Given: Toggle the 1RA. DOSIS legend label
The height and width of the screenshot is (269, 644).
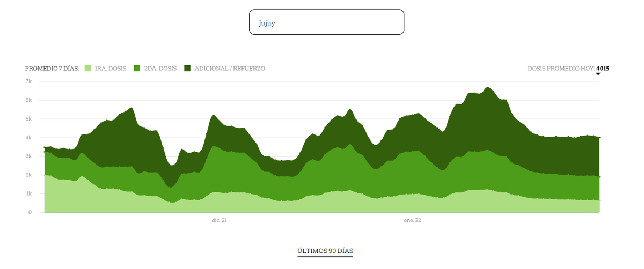Looking at the screenshot, I should pyautogui.click(x=110, y=69).
